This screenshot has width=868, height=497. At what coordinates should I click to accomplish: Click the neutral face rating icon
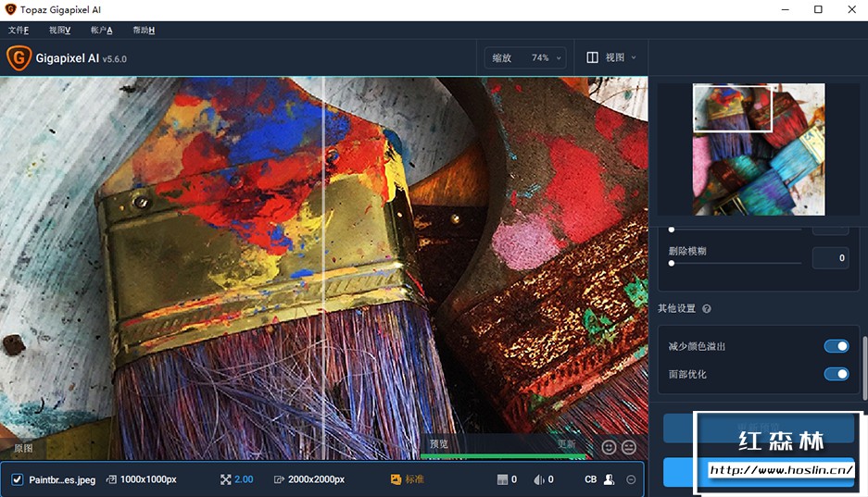[x=629, y=447]
